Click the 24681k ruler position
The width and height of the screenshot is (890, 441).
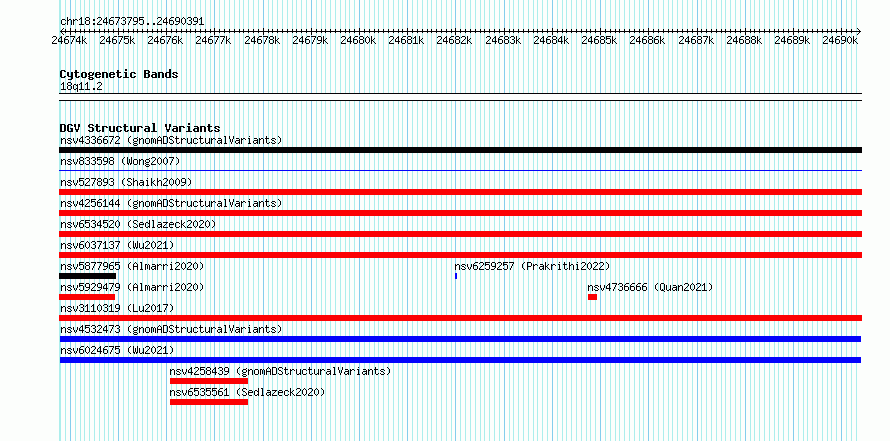406,41
